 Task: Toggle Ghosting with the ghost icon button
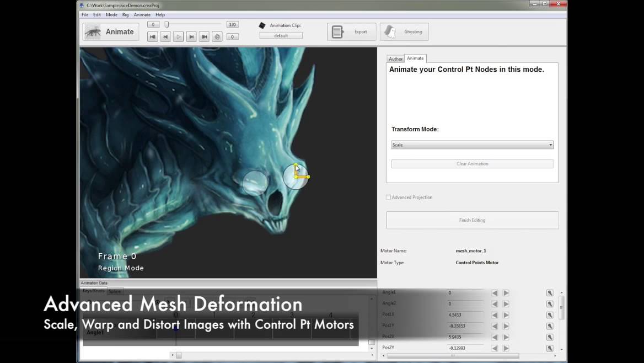404,31
